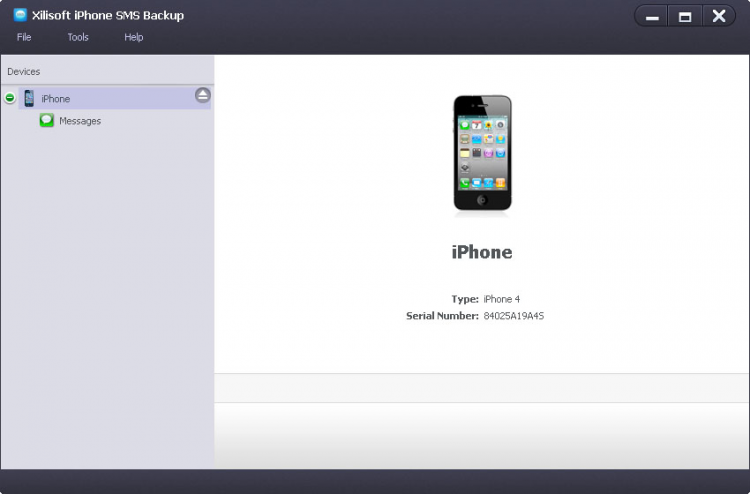Select the serial number 84025A19A4S

coord(514,316)
